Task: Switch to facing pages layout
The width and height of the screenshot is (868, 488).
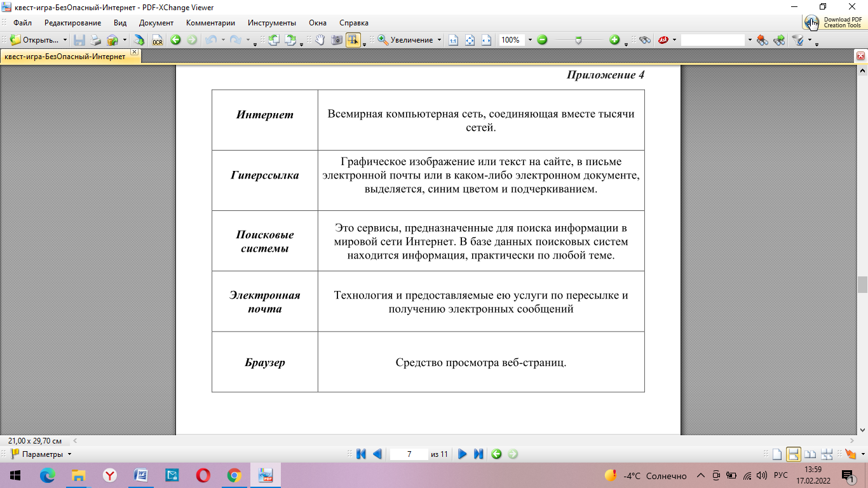Action: [810, 454]
